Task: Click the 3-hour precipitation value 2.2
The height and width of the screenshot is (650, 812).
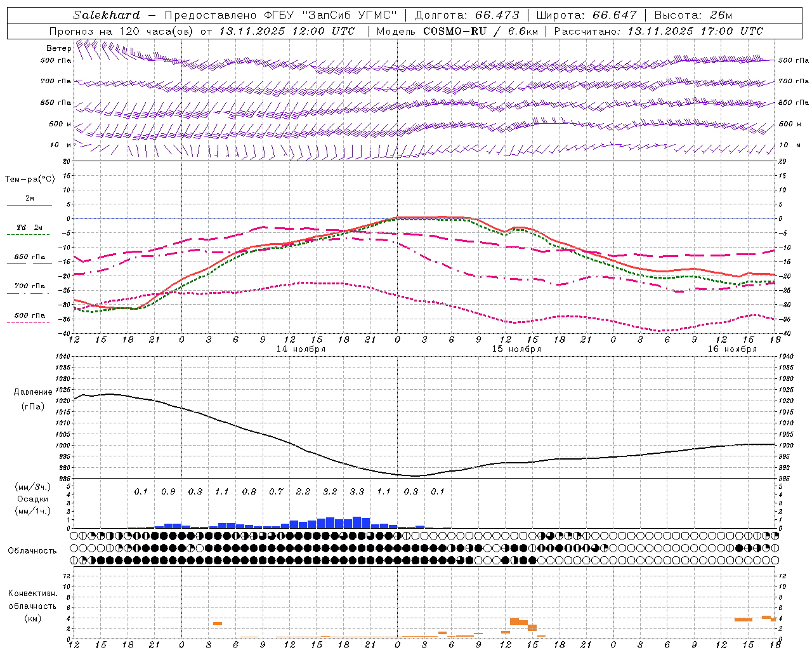Action: (303, 491)
